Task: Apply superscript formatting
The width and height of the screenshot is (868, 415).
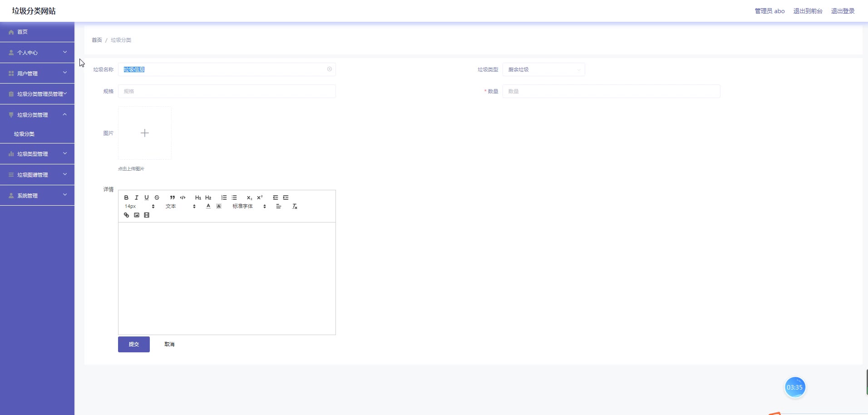Action: [x=260, y=198]
